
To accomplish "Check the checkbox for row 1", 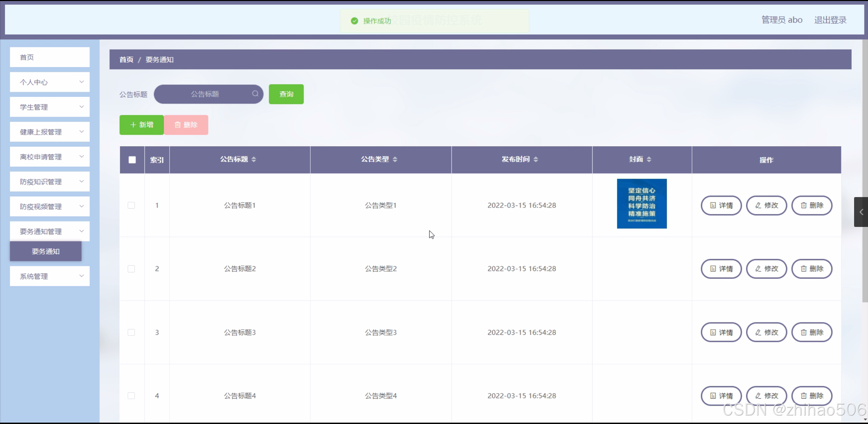I will tap(131, 206).
